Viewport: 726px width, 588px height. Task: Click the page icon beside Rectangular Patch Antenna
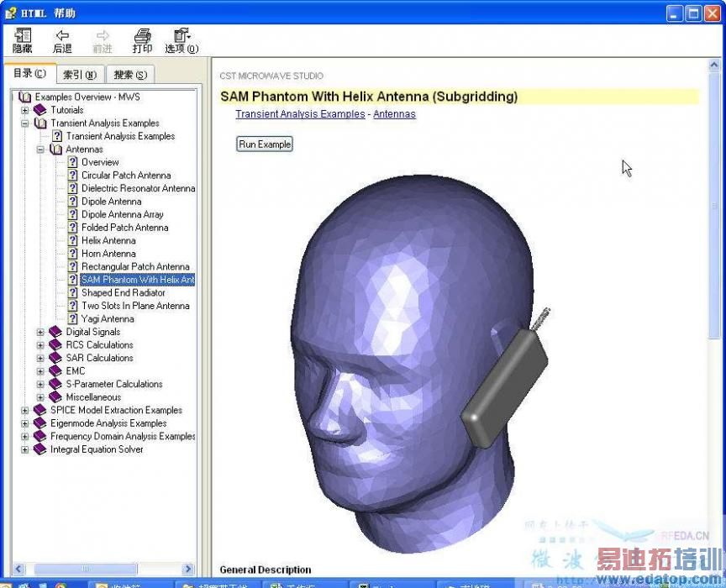(x=72, y=266)
